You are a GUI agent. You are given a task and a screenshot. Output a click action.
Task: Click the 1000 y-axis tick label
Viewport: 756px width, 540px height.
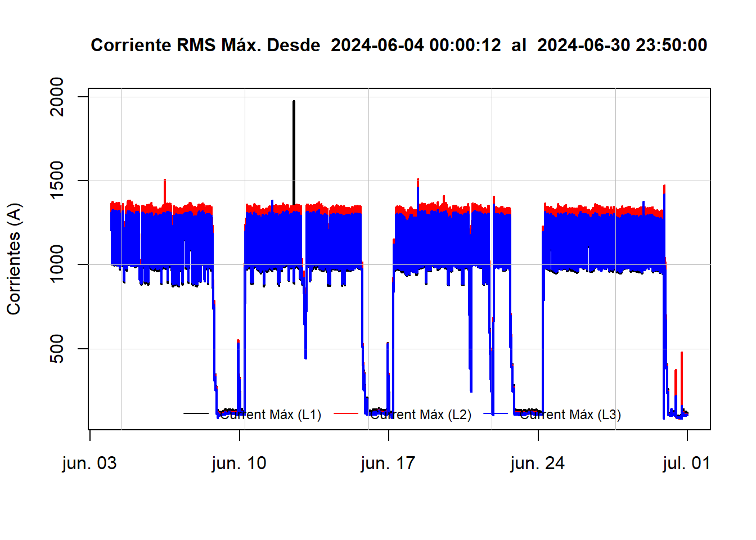(57, 264)
